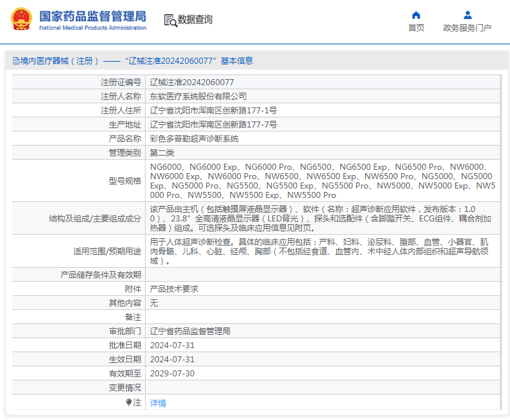The image size is (510, 420).
Task: Open the 政务服务门户 text label
Action: pos(467,28)
